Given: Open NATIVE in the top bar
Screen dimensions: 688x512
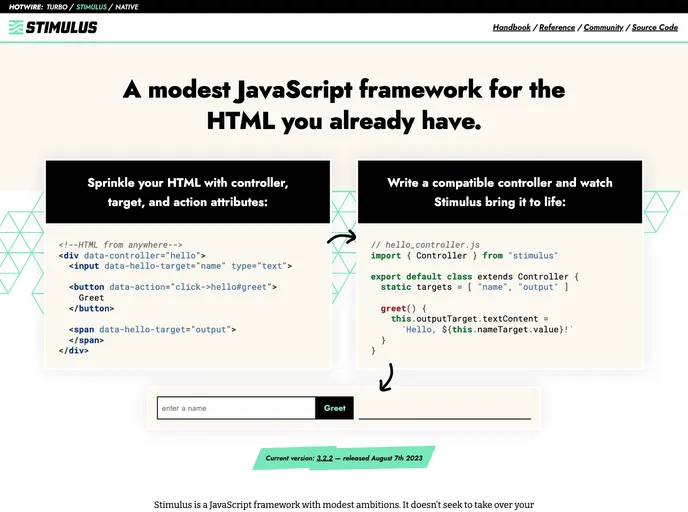Looking at the screenshot, I should 127,7.
